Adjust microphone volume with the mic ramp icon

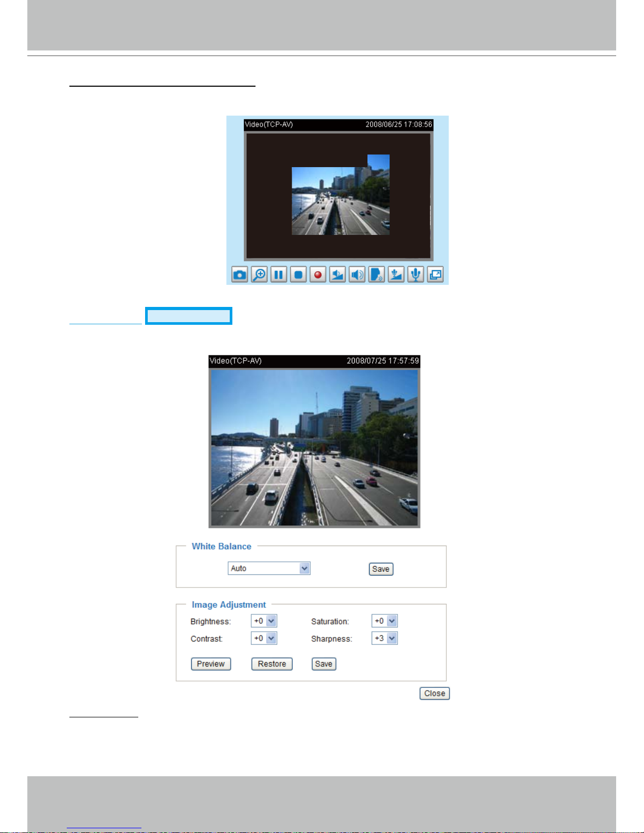pyautogui.click(x=396, y=274)
